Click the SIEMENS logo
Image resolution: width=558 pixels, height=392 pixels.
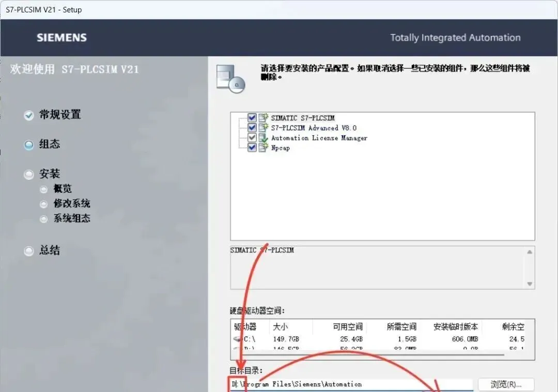(62, 38)
